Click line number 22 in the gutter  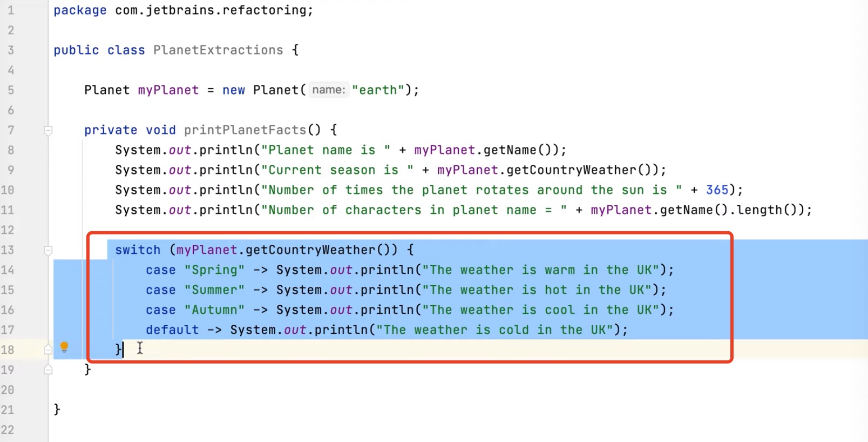tap(8, 430)
